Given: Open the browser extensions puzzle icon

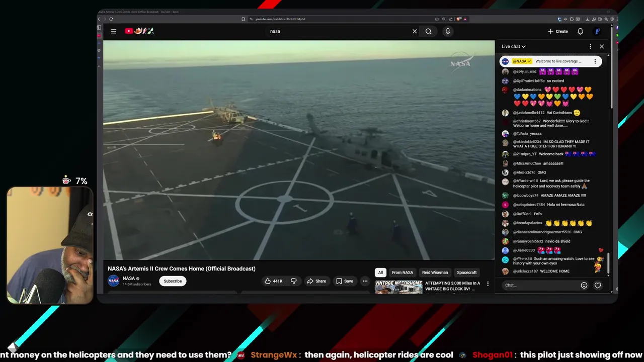Looking at the screenshot, I should click(572, 19).
